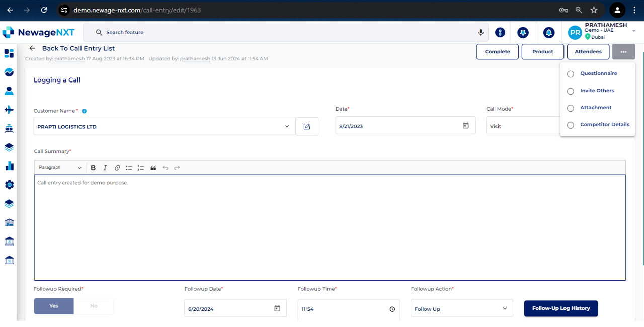The width and height of the screenshot is (644, 327).
Task: Open the ocean freight ship icon in sidebar
Action: pyautogui.click(x=9, y=129)
